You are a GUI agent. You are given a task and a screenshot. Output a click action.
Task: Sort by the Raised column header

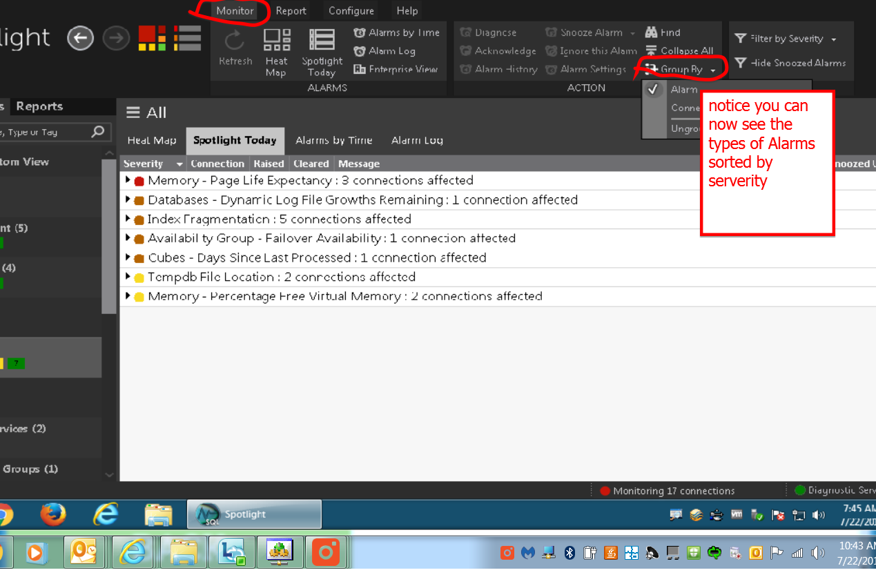(269, 164)
